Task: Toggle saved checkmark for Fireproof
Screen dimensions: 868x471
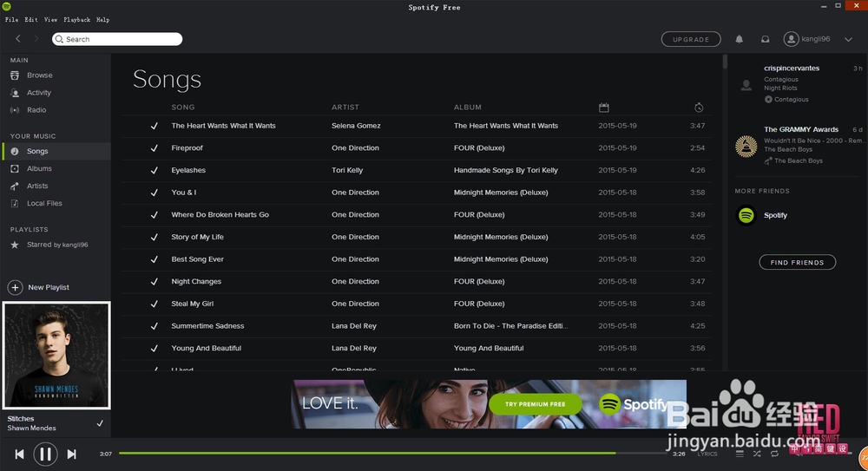Action: [x=154, y=147]
